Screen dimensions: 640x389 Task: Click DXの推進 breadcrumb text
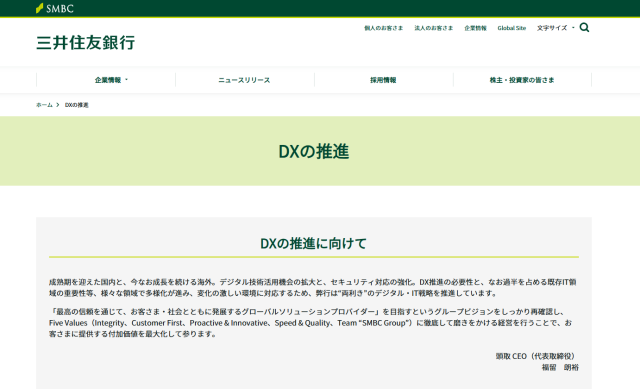pyautogui.click(x=76, y=105)
